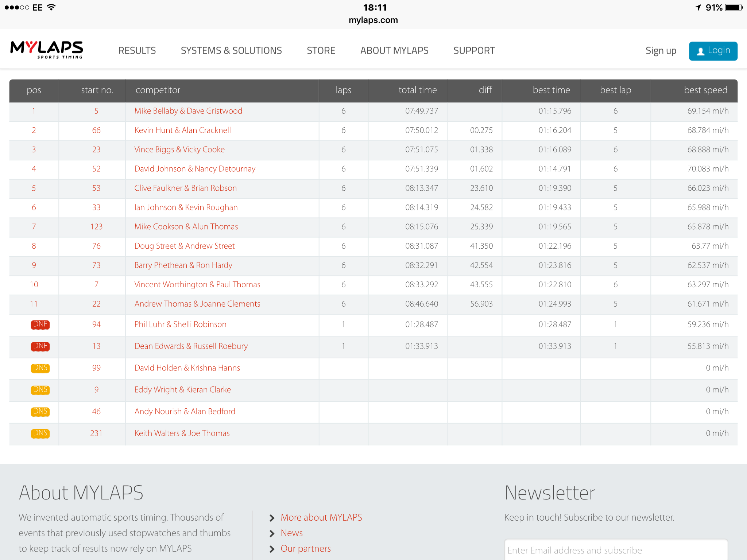Click start number 123
Image resolution: width=747 pixels, height=560 pixels.
click(x=96, y=227)
